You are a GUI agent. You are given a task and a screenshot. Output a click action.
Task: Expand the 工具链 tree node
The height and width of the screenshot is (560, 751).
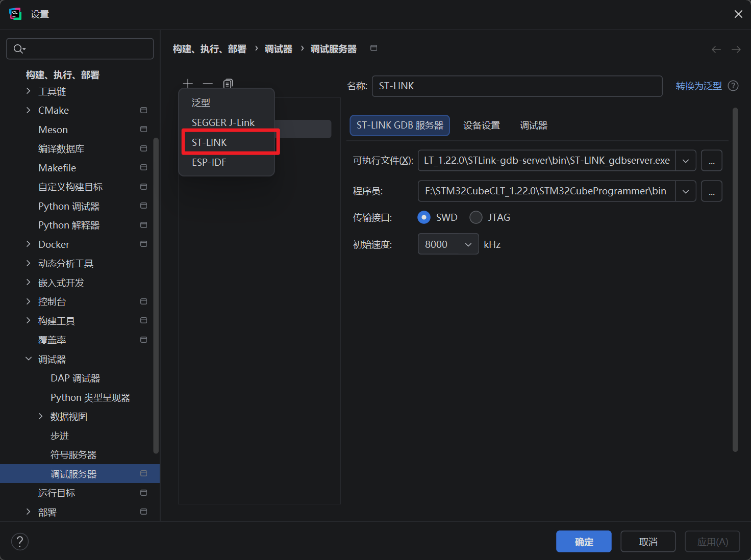29,91
